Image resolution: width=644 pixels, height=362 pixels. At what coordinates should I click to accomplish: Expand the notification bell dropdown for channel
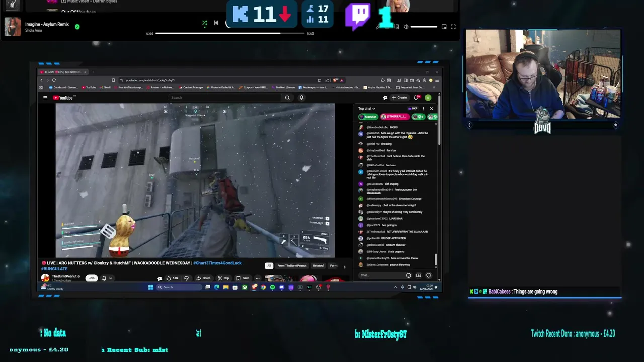coord(107,278)
